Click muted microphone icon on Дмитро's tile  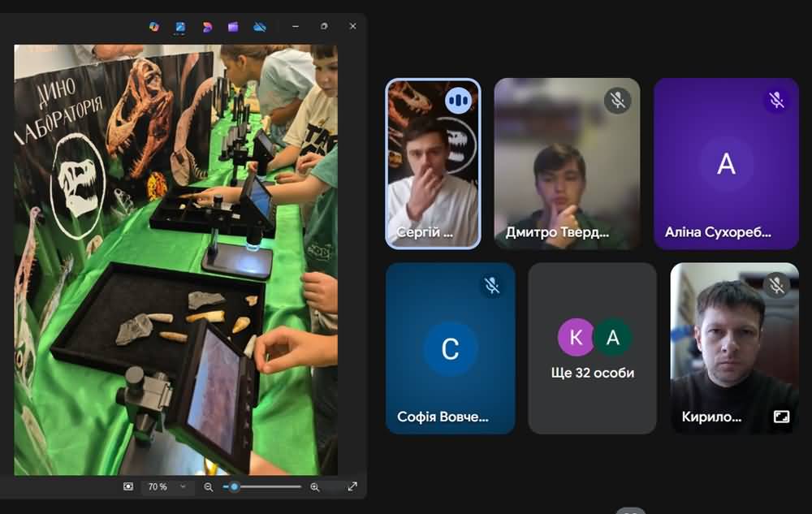[618, 100]
